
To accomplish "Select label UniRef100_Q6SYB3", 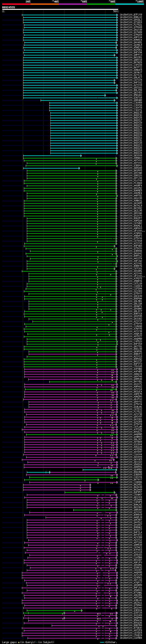I will click(131, 93).
